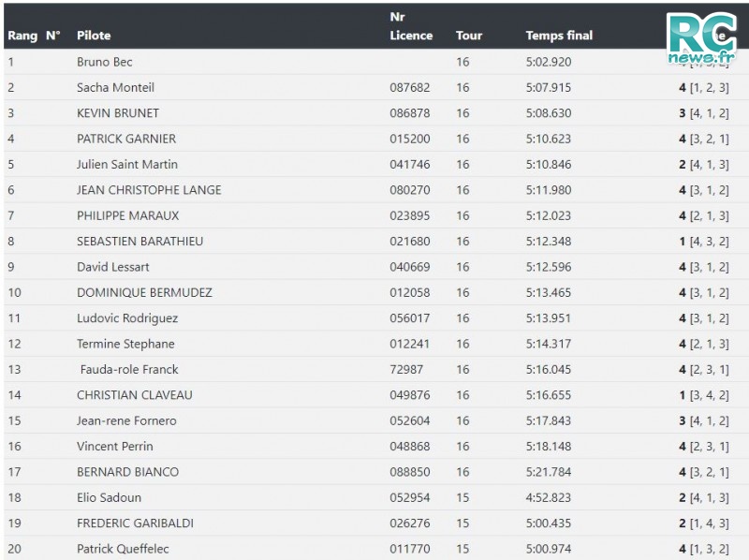Click licence number 041746
Screen dimensions: 749x560
pyautogui.click(x=410, y=165)
